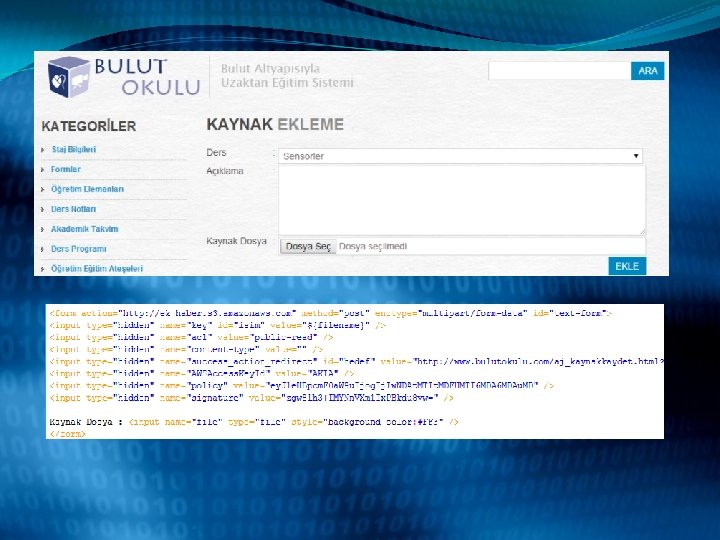Click the 'Uzaktan Eğitim Sistemi' tagline
This screenshot has height=540, width=720.
287,83
